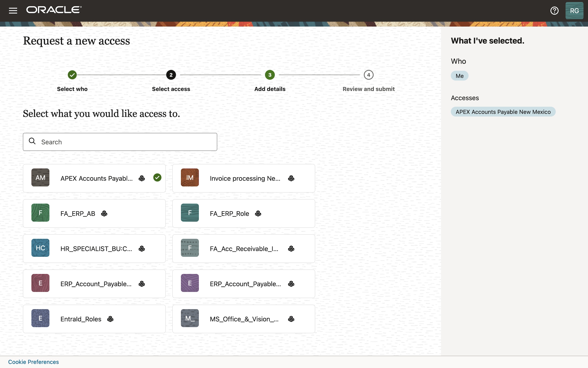Image resolution: width=588 pixels, height=368 pixels.
Task: Click the role icon beside Invoice processing
Action: pyautogui.click(x=291, y=178)
